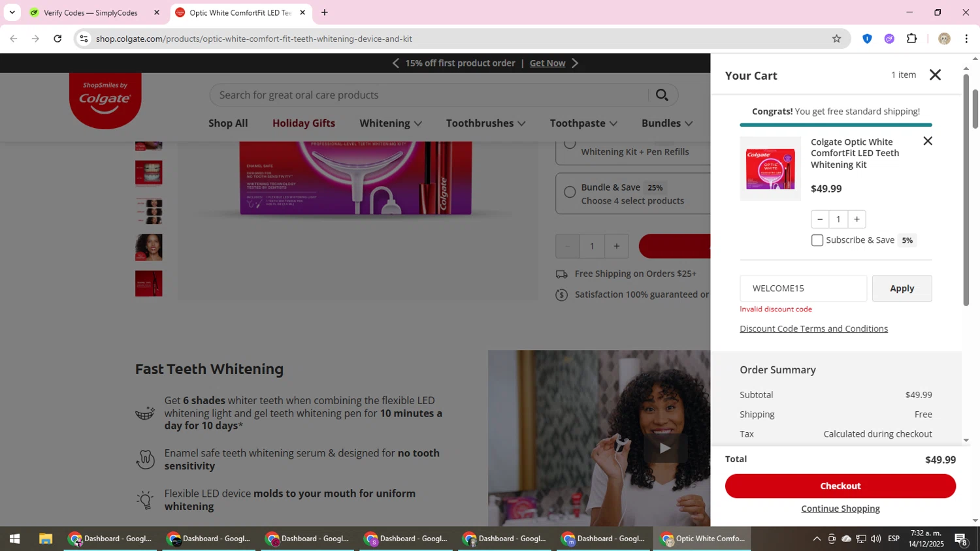The width and height of the screenshot is (980, 551).
Task: Click the address bar URL
Action: 254,39
